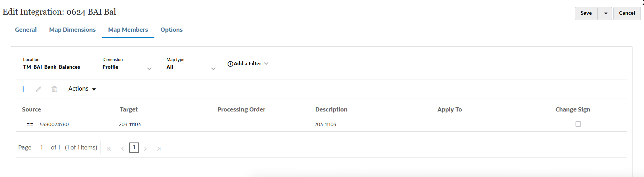The width and height of the screenshot is (644, 177).
Task: Open the Actions menu
Action: point(82,89)
